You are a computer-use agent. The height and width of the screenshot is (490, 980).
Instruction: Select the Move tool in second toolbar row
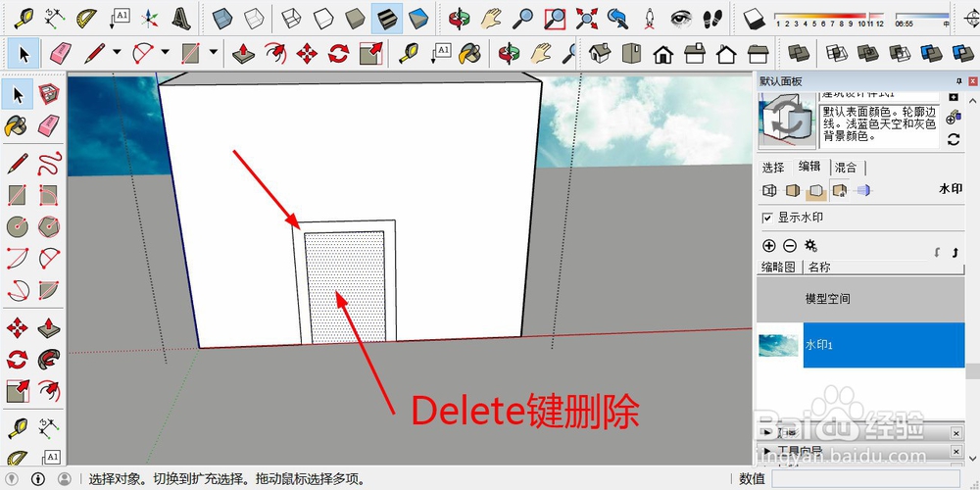pos(307,54)
